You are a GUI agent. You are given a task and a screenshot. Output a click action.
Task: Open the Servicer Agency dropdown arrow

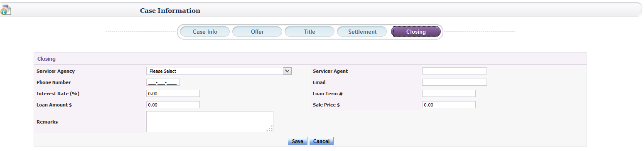[288, 71]
